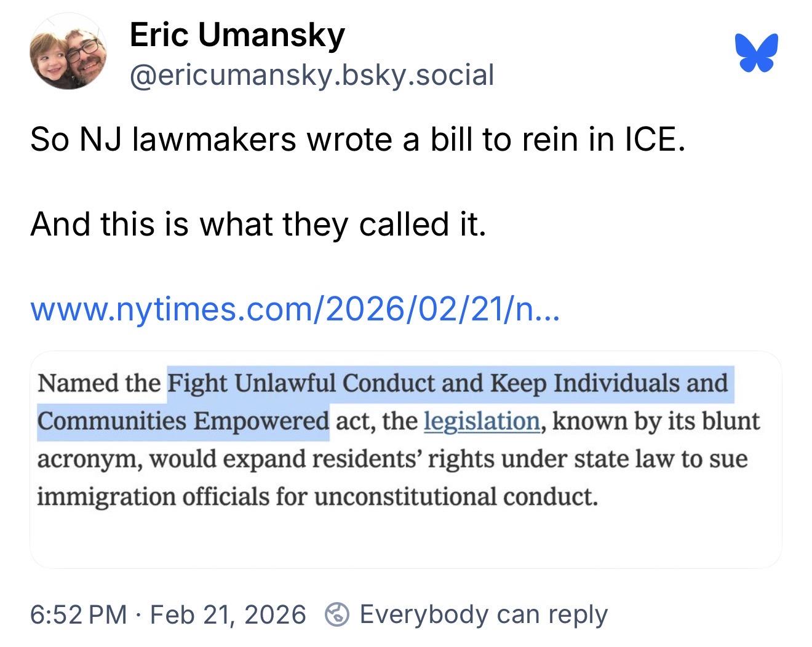
Task: Click the underlined "legislation" hyperlink
Action: pos(482,421)
